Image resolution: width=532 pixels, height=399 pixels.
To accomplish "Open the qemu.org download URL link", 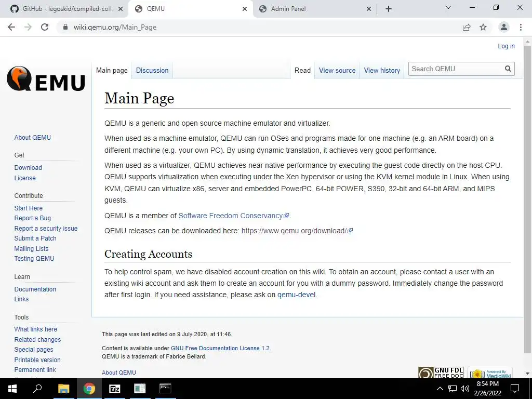I will 297,231.
